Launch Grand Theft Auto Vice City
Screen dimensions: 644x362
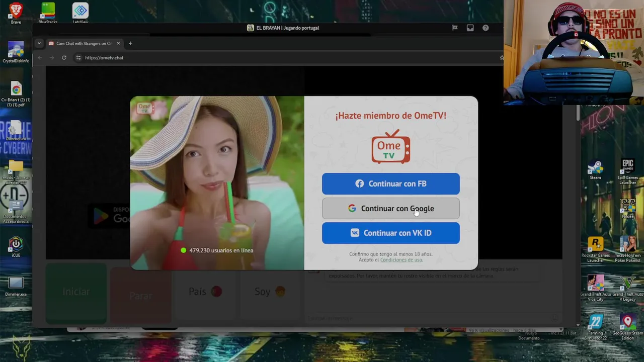595,289
